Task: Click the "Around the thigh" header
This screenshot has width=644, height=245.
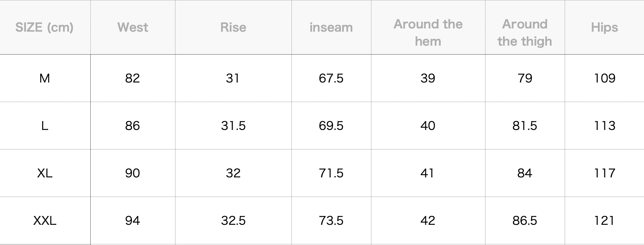Action: [x=524, y=32]
